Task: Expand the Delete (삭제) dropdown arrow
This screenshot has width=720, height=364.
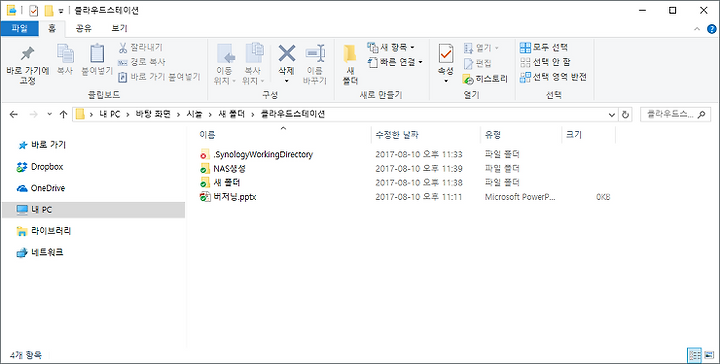Action: click(x=287, y=81)
